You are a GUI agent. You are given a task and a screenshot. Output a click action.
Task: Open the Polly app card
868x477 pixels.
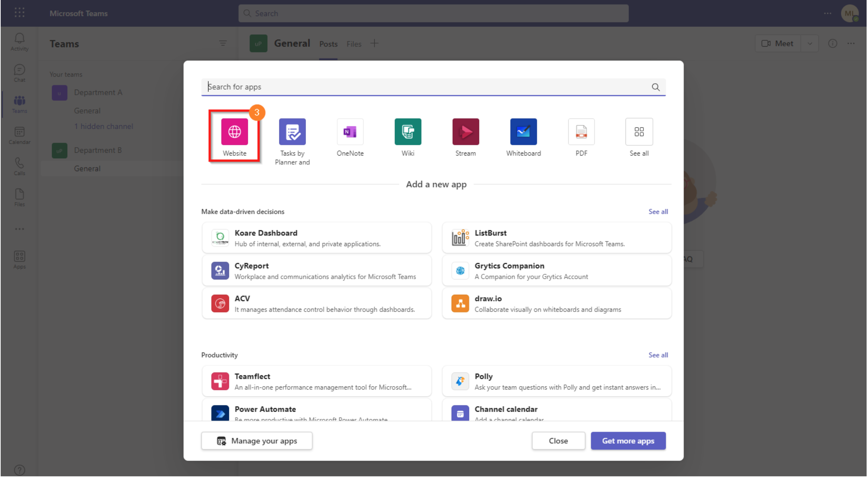tap(557, 381)
